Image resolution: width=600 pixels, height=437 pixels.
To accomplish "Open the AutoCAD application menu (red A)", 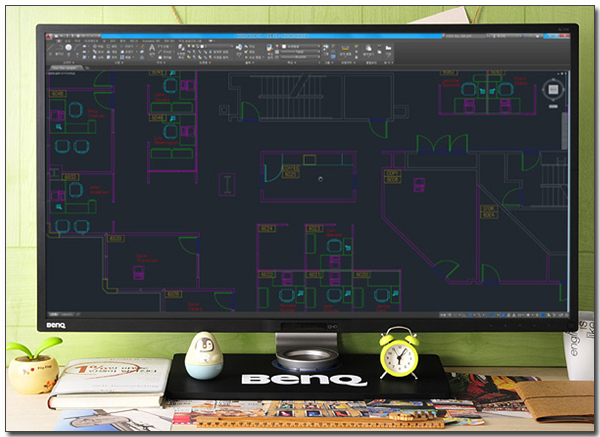I will click(49, 36).
